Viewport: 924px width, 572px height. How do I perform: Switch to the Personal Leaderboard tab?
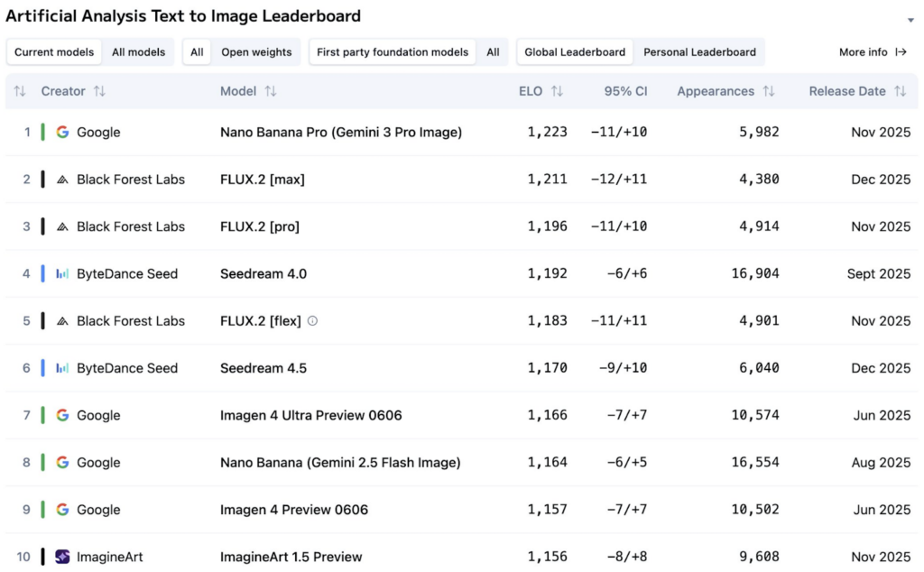[x=700, y=51]
